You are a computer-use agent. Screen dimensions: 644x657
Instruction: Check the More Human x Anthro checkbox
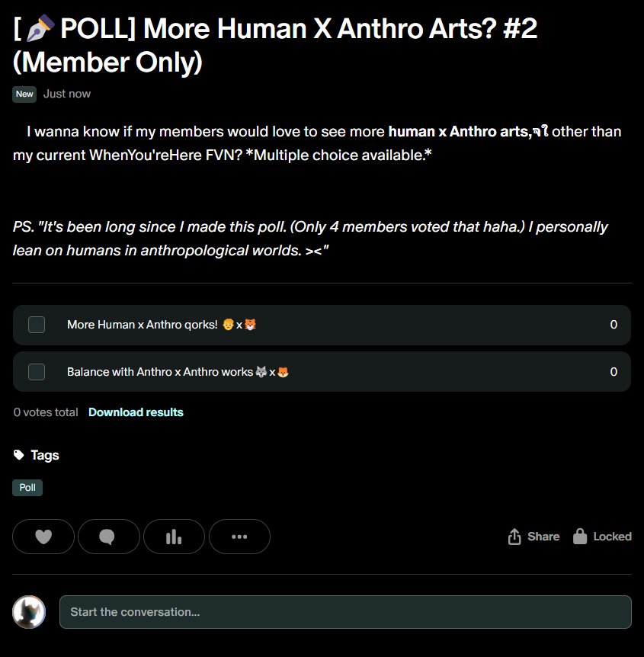pyautogui.click(x=37, y=325)
